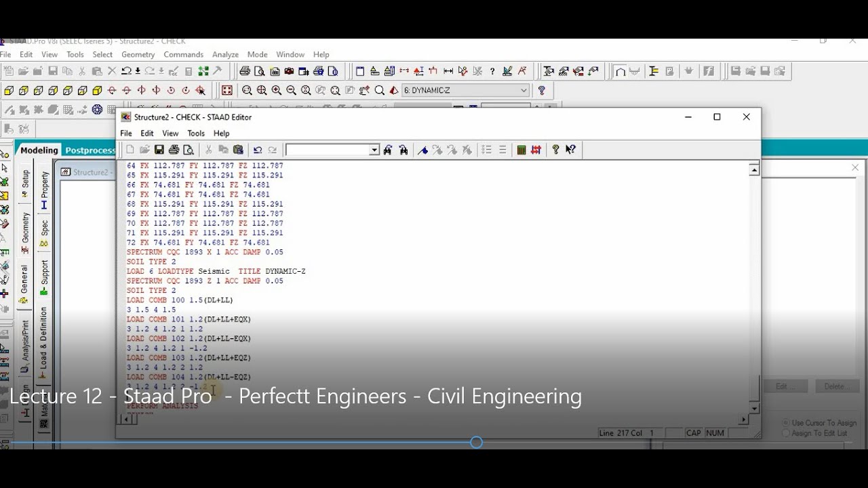The image size is (868, 488).
Task: Open Help menu in STAAD Editor
Action: pyautogui.click(x=222, y=134)
